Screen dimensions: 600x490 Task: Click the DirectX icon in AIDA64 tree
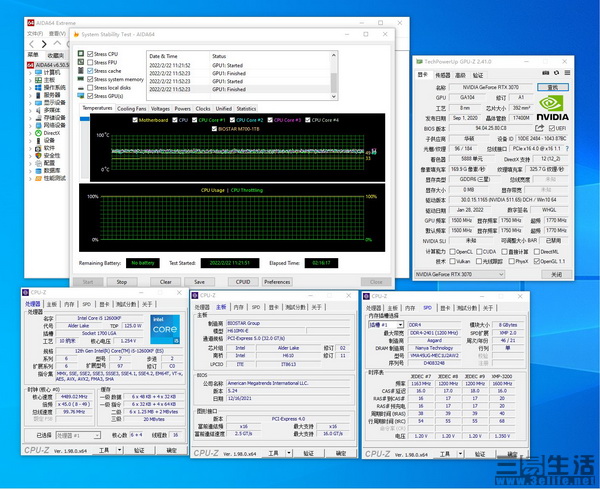(36, 133)
